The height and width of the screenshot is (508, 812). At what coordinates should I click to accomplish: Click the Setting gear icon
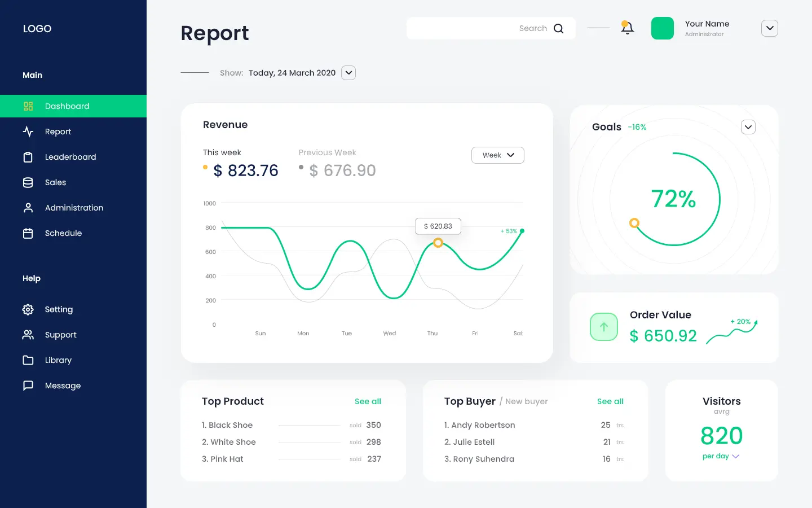[x=28, y=309]
